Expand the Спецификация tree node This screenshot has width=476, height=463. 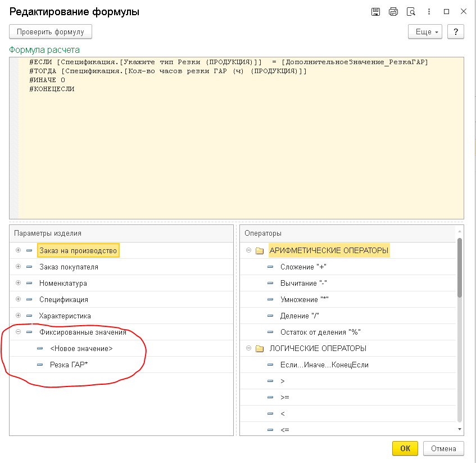19,300
